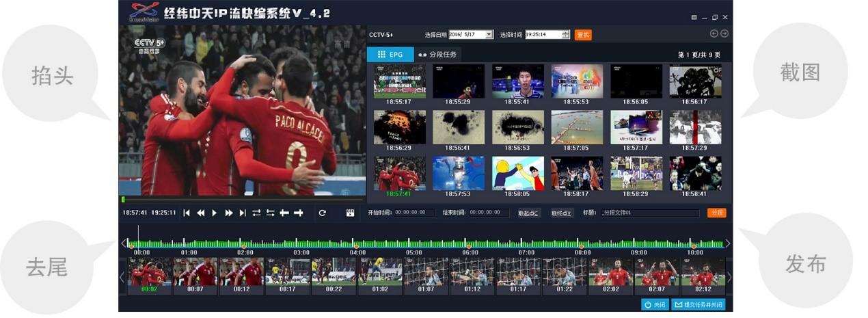Screen dimensions: 868x318
Task: Click the 标题 title input field
Action: (x=649, y=213)
